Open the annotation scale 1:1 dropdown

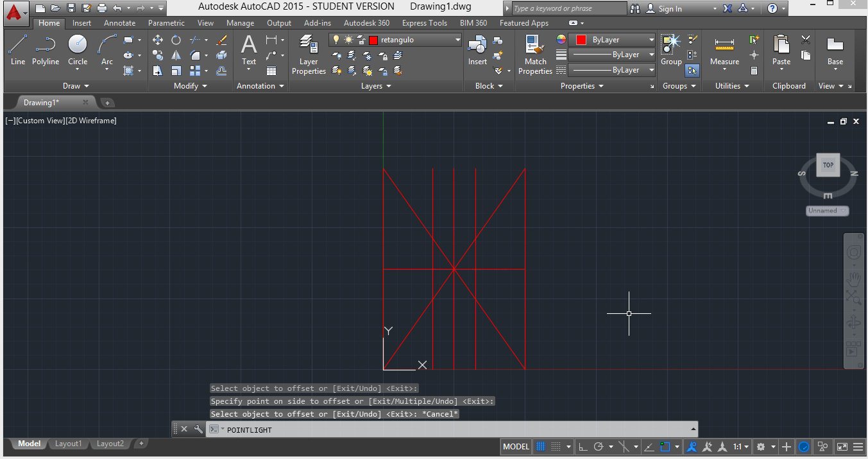[741, 447]
